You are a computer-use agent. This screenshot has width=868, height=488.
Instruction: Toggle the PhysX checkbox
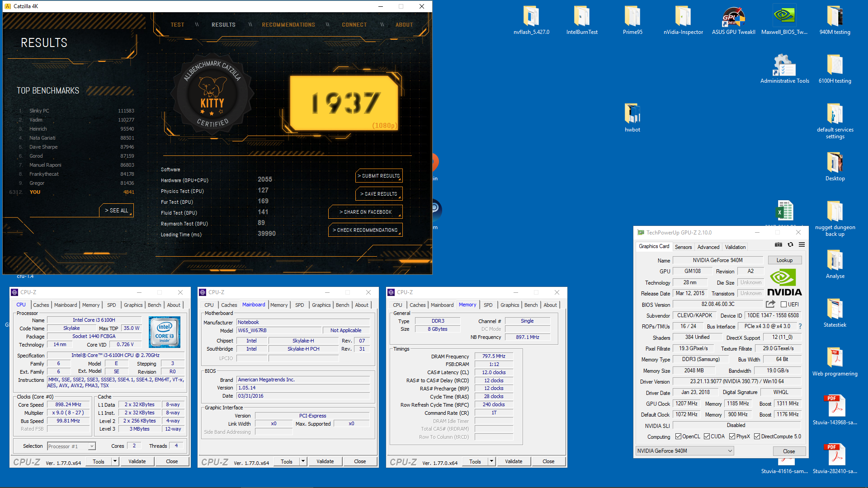pyautogui.click(x=732, y=436)
